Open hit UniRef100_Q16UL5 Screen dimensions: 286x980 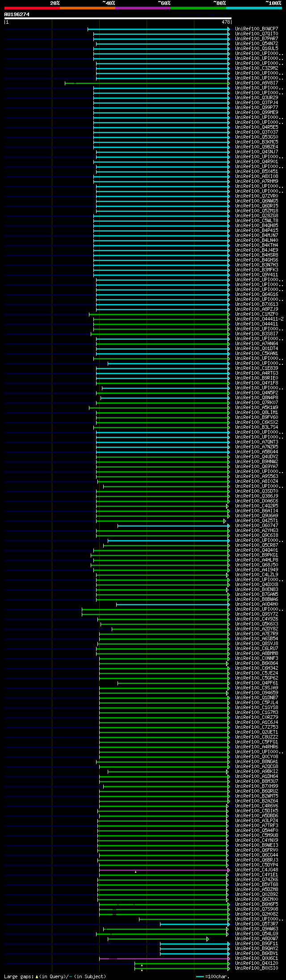tap(257, 49)
